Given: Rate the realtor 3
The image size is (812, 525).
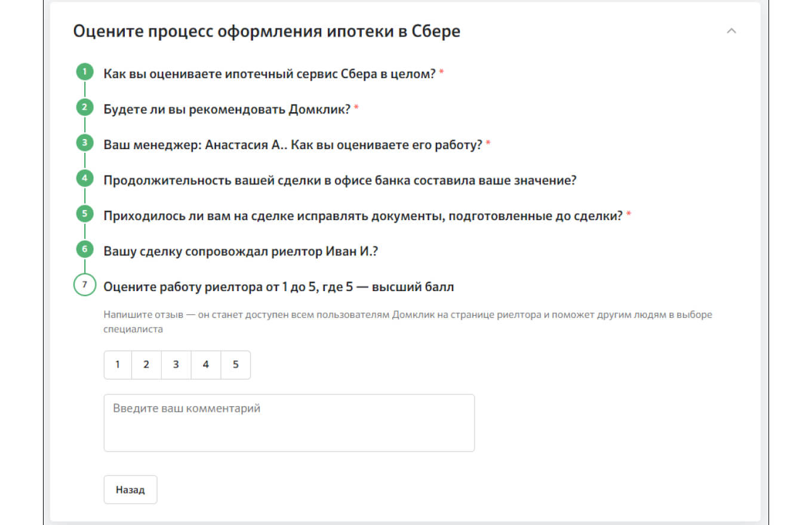Looking at the screenshot, I should 176,365.
